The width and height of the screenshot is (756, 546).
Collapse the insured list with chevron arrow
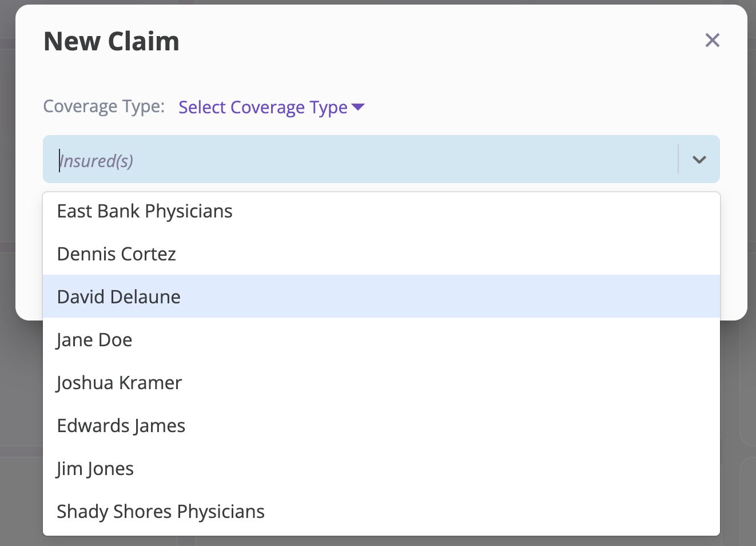point(699,160)
